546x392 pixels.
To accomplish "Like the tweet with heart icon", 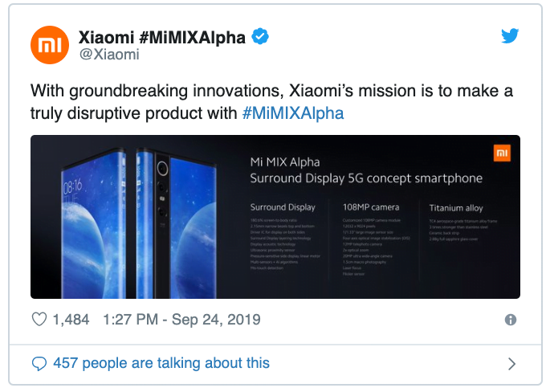I will pos(39,319).
